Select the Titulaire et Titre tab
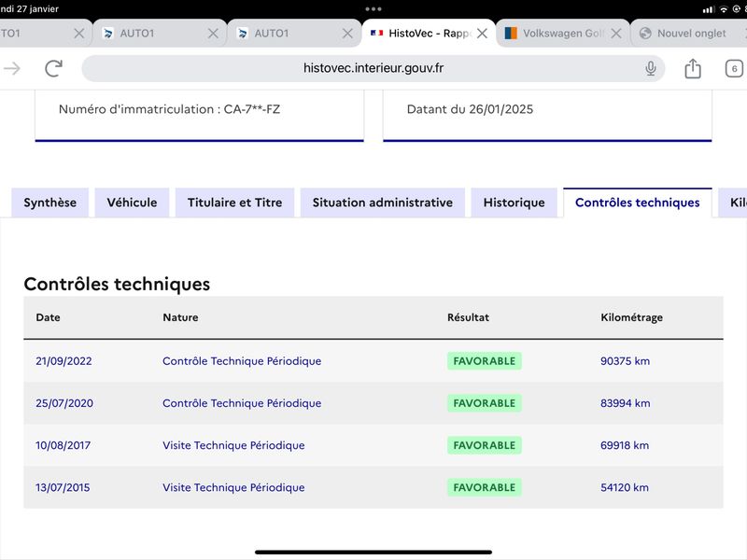Screen dimensions: 747x560 pos(234,203)
